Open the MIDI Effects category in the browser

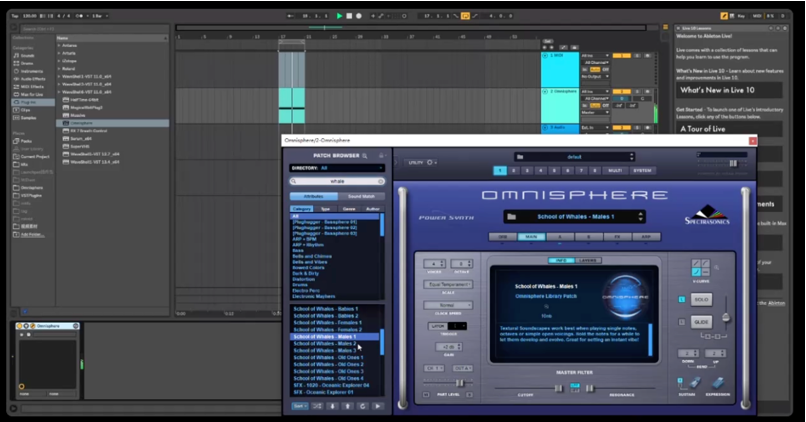coord(32,86)
